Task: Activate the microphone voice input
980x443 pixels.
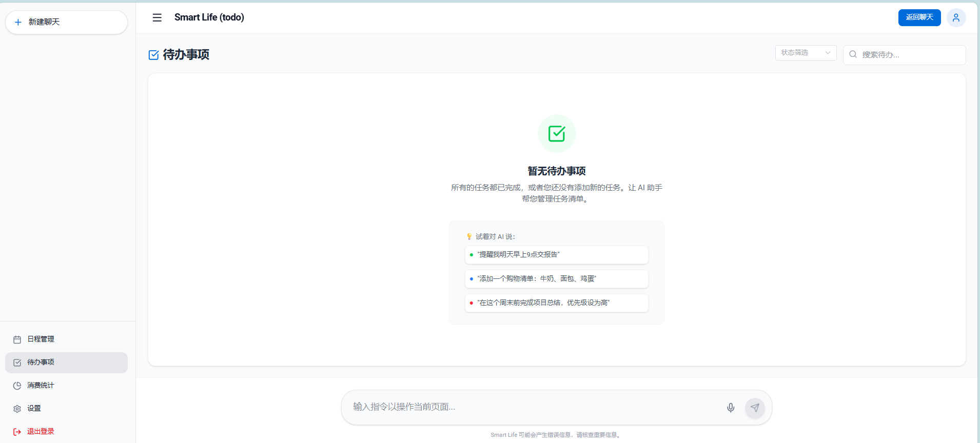Action: tap(731, 408)
